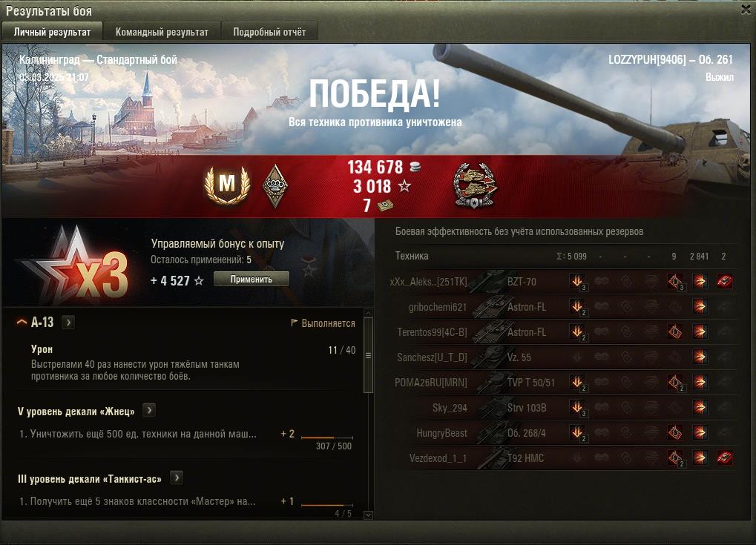
Task: Open the arrow next to «Жнец» decal
Action: [149, 410]
